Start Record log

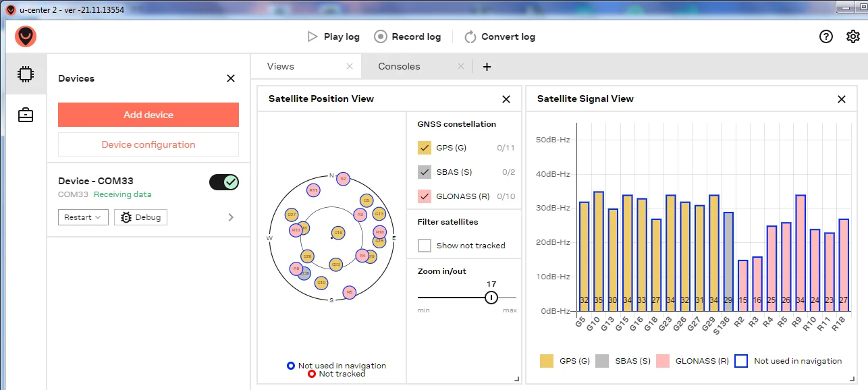click(x=408, y=36)
